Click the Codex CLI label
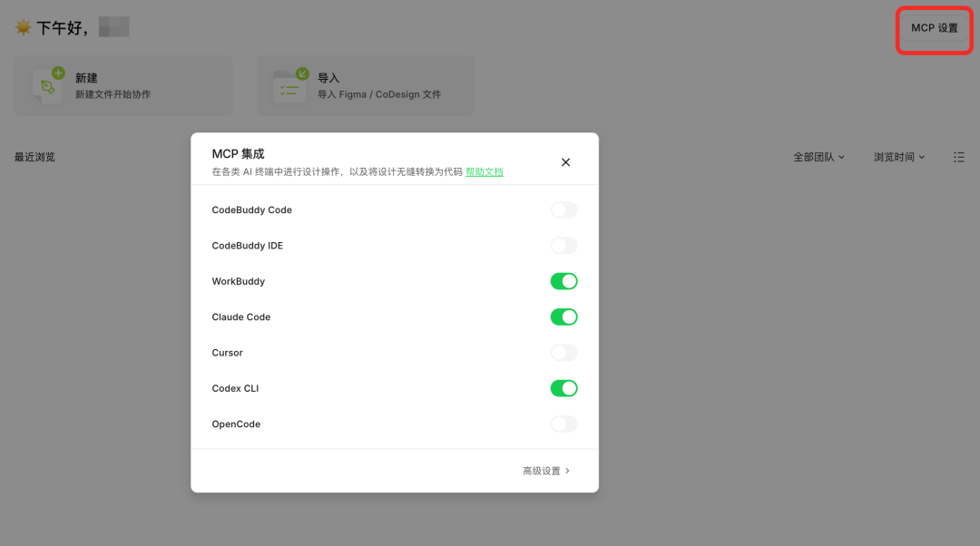Image resolution: width=980 pixels, height=546 pixels. (x=235, y=388)
